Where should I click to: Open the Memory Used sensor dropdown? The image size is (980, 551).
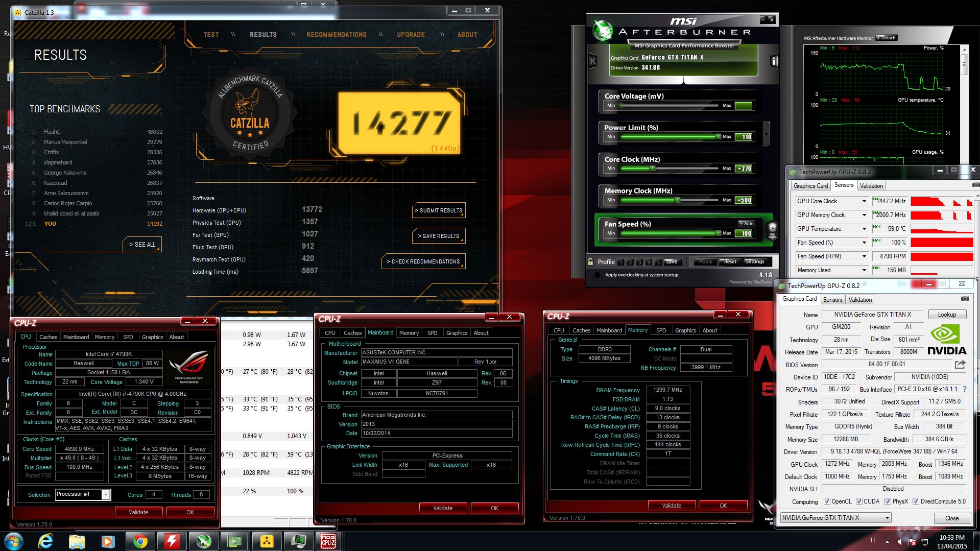point(864,270)
